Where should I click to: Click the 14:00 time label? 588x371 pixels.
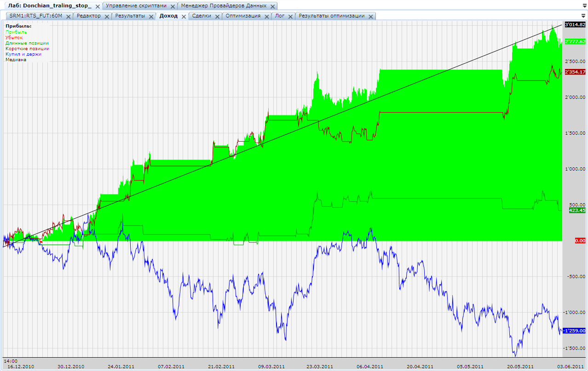(11, 361)
